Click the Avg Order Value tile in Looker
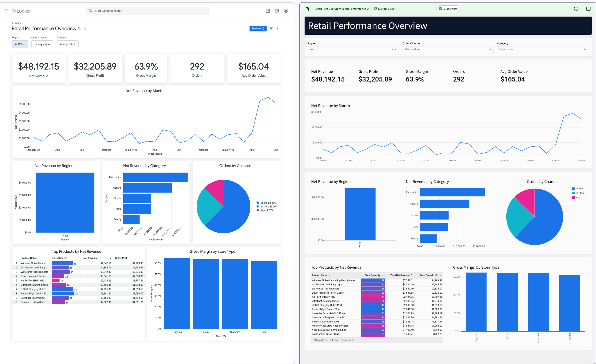 click(x=253, y=69)
